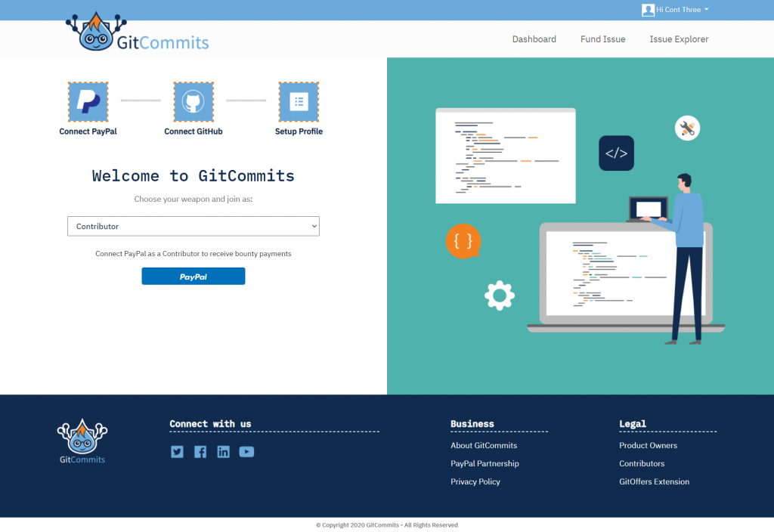
Task: Click the GitCommits logo in header
Action: click(x=138, y=32)
